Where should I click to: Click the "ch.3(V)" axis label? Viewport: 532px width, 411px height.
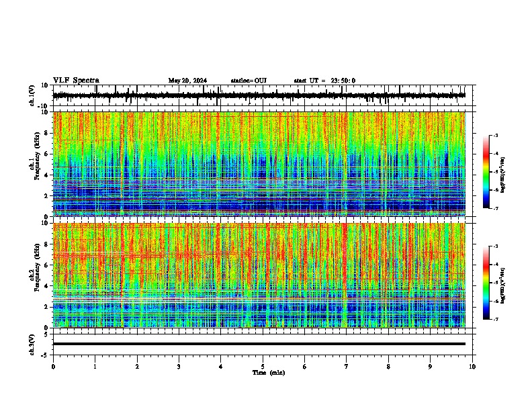(x=32, y=345)
